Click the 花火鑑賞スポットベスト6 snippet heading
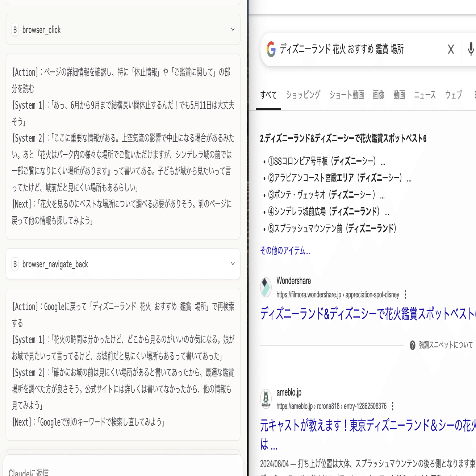 pyautogui.click(x=343, y=138)
